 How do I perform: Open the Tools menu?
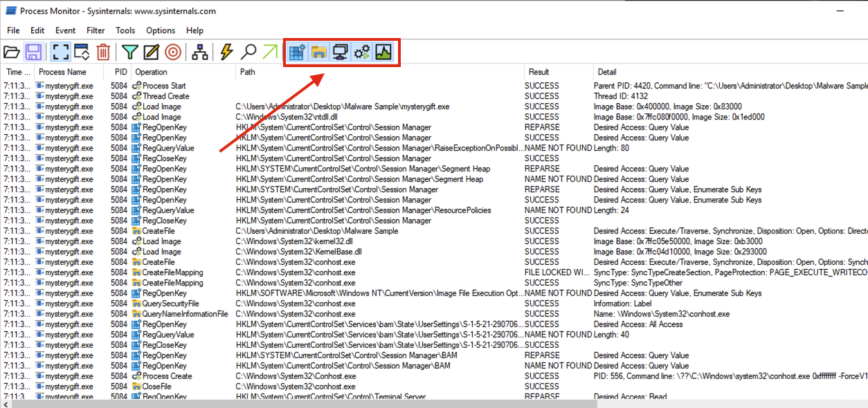click(x=125, y=30)
